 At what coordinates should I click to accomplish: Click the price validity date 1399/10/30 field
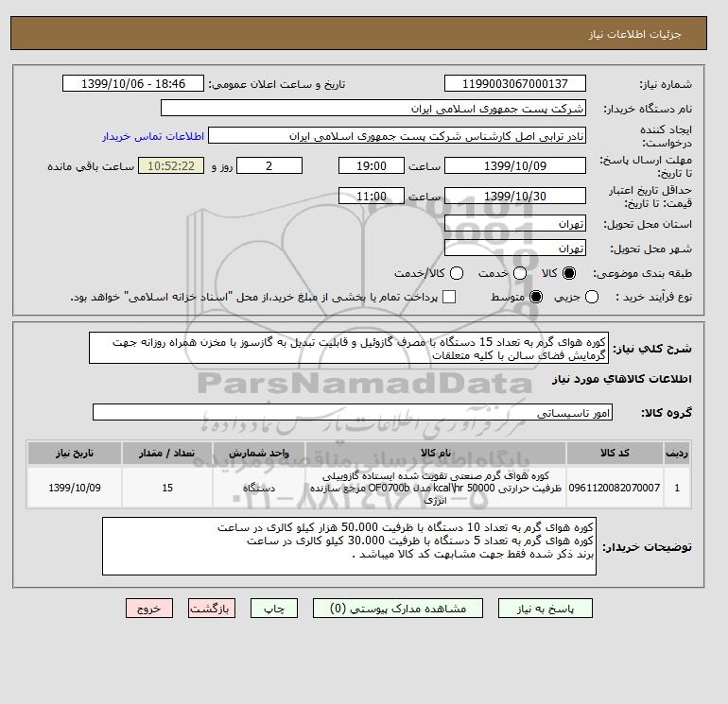[515, 196]
